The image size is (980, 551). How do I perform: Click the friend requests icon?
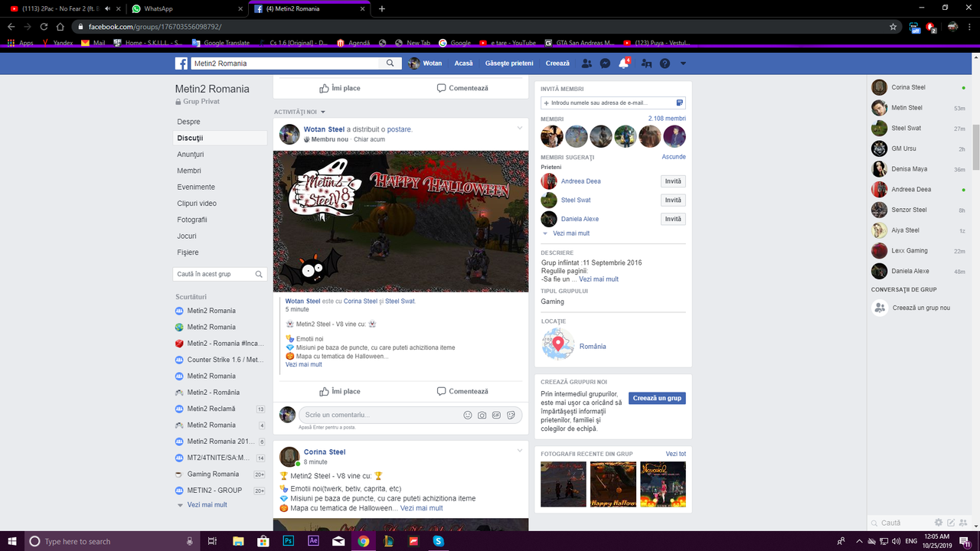coord(586,63)
